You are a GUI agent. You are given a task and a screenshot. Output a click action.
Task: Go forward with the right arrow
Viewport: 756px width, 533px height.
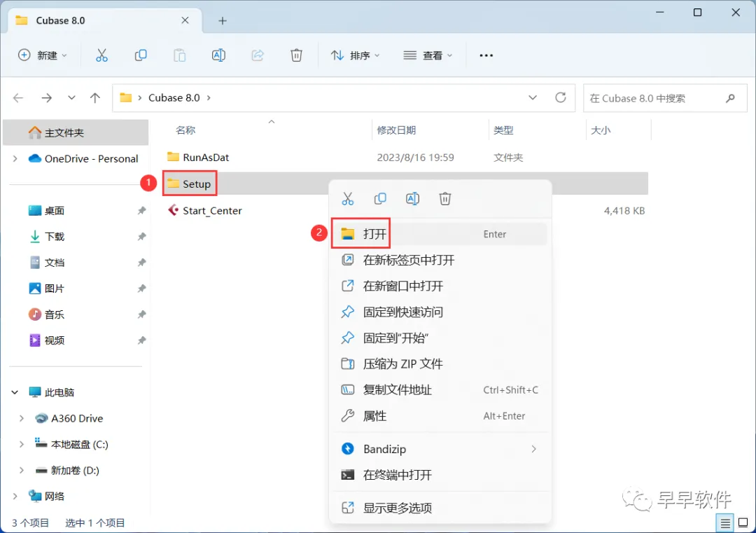click(x=47, y=98)
